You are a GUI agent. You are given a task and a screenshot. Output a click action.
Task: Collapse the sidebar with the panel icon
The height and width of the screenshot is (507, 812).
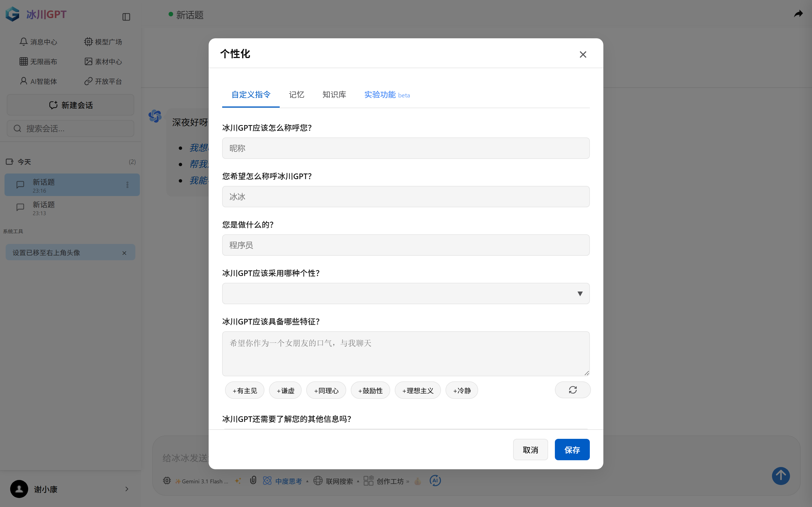(126, 17)
